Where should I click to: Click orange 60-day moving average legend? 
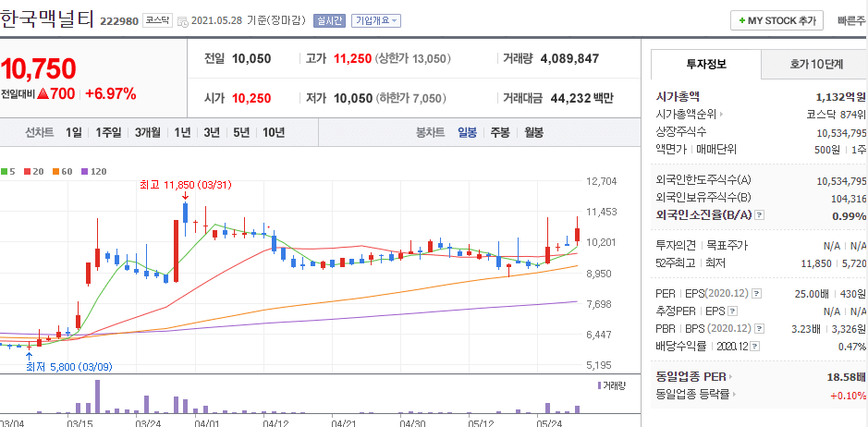[63, 172]
